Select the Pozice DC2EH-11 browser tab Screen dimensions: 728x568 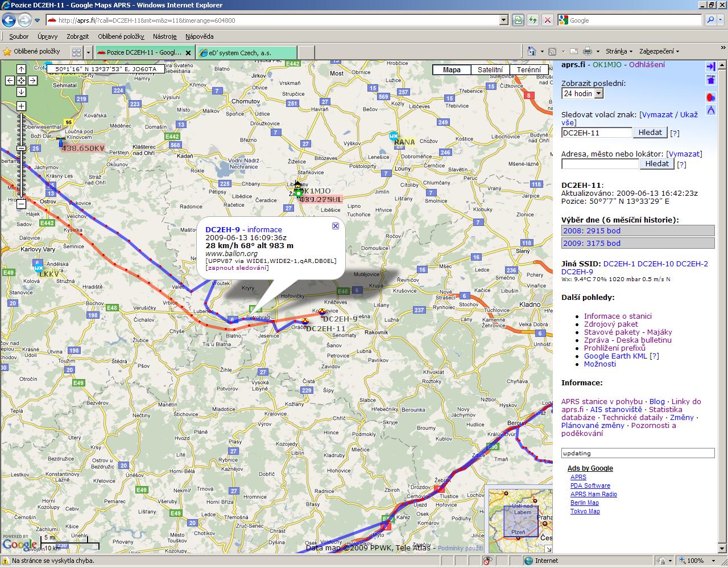tap(145, 52)
